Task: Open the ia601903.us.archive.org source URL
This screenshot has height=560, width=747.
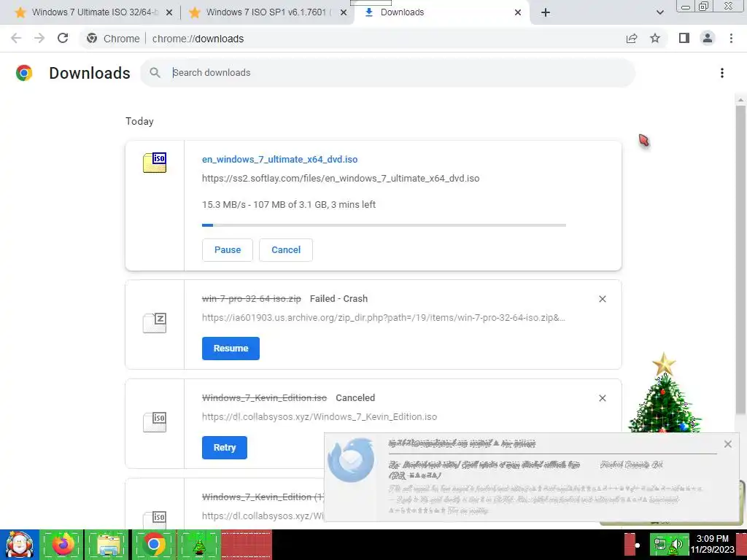Action: point(384,318)
